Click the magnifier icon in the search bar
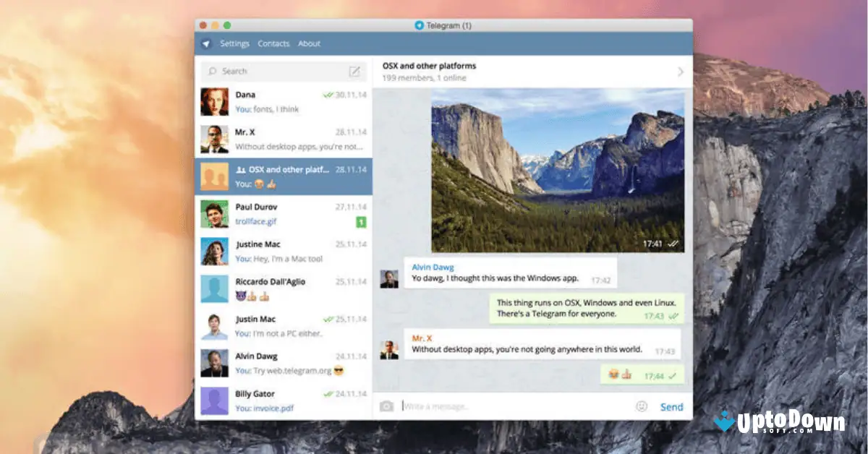 point(212,71)
